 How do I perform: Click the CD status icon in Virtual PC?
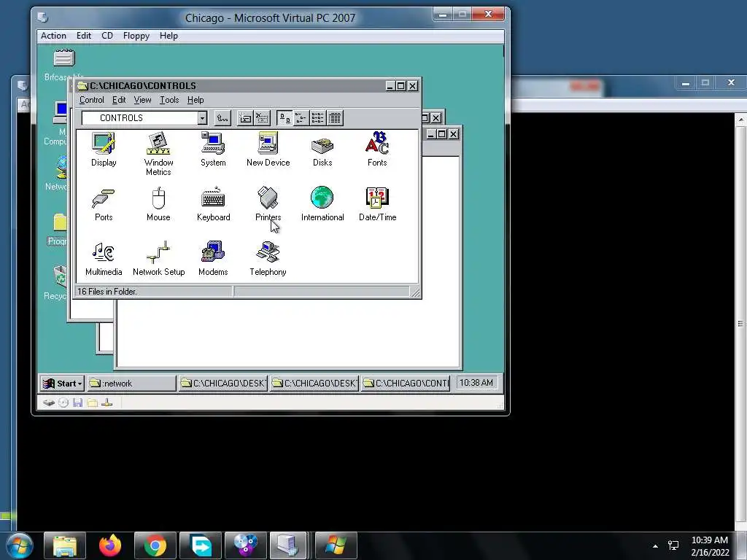(x=63, y=402)
